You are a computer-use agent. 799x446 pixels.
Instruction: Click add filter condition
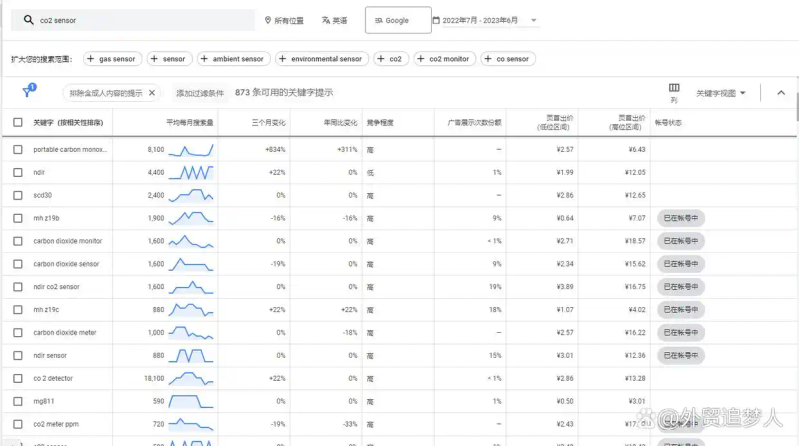(x=200, y=93)
